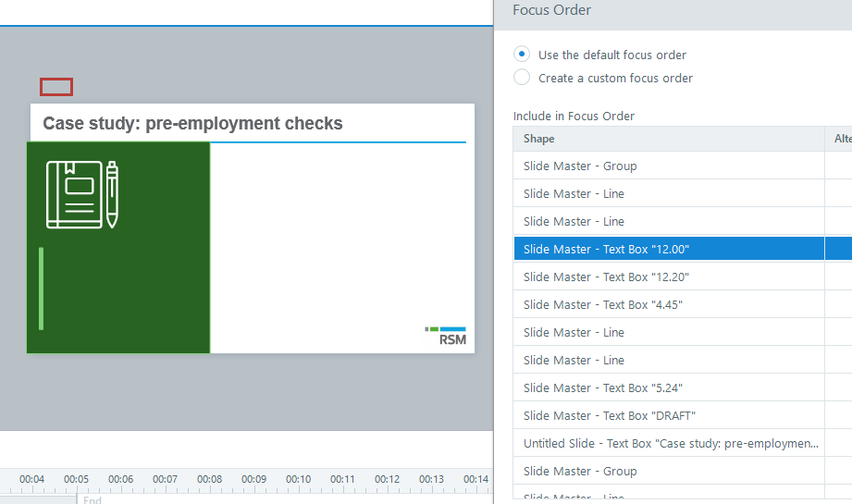Click the 00:14 mark on the timeline ruler
Viewport: 852px width, 504px height.
(x=476, y=479)
